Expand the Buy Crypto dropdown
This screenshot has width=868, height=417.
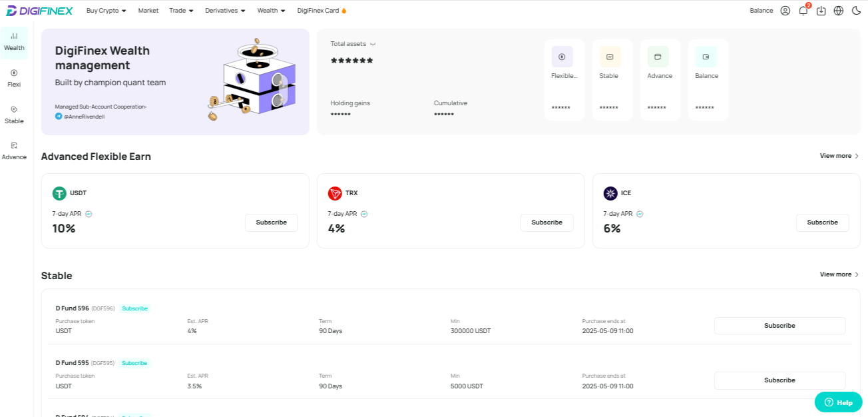click(x=106, y=11)
